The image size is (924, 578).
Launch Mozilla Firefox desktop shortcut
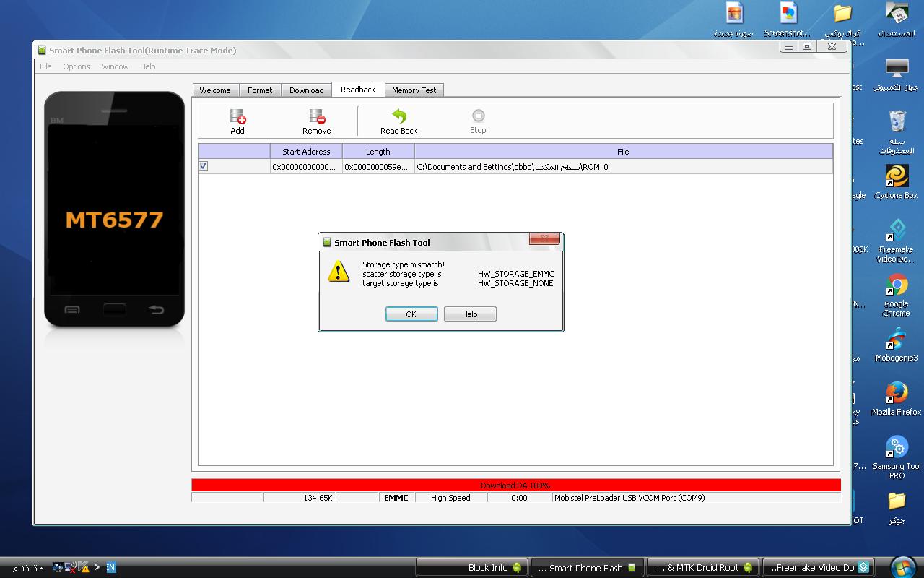click(896, 399)
